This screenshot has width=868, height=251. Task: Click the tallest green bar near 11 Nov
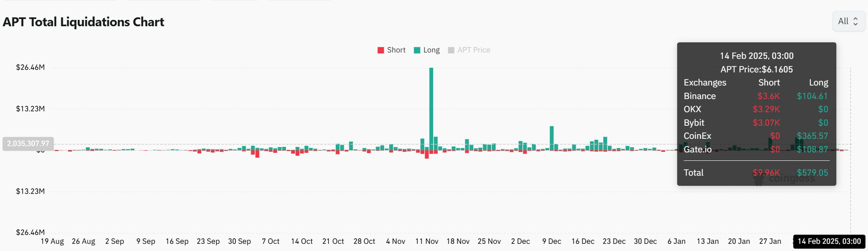[x=431, y=106]
